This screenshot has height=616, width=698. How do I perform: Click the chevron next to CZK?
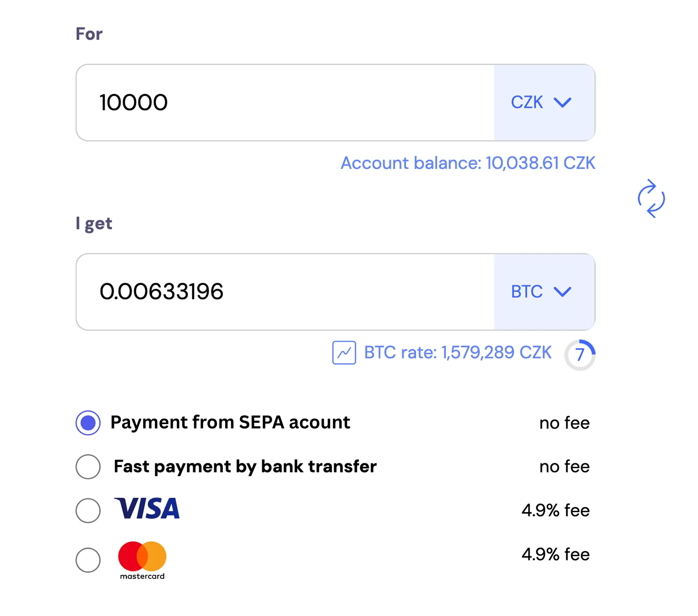pyautogui.click(x=562, y=103)
